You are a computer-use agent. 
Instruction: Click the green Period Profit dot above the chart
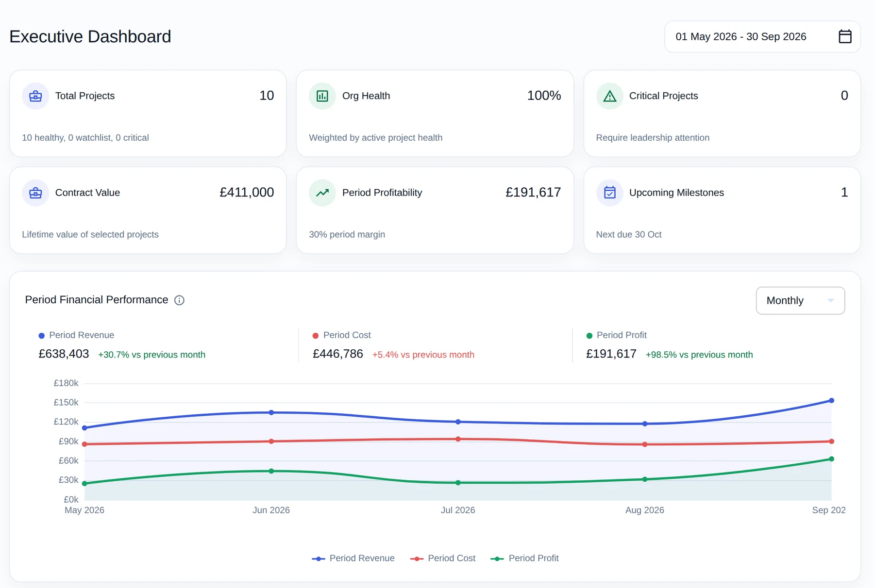pos(589,336)
